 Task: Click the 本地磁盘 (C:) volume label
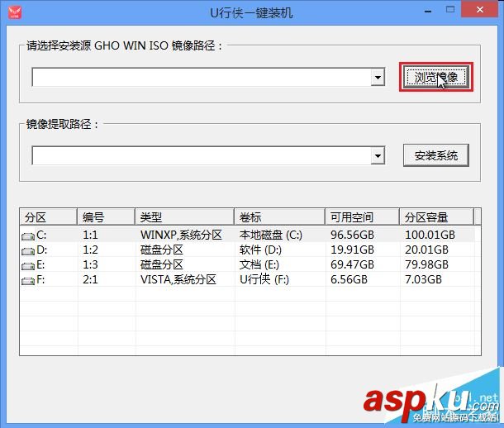(x=271, y=235)
